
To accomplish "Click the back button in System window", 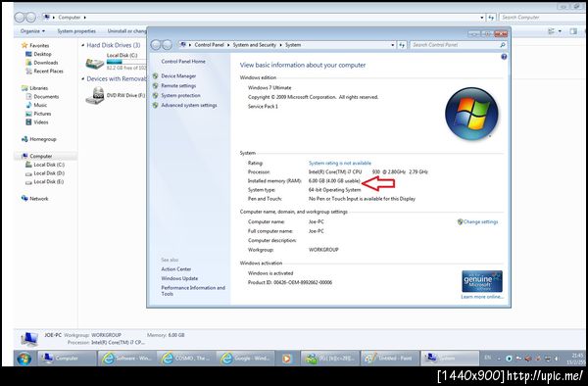I will pos(156,45).
